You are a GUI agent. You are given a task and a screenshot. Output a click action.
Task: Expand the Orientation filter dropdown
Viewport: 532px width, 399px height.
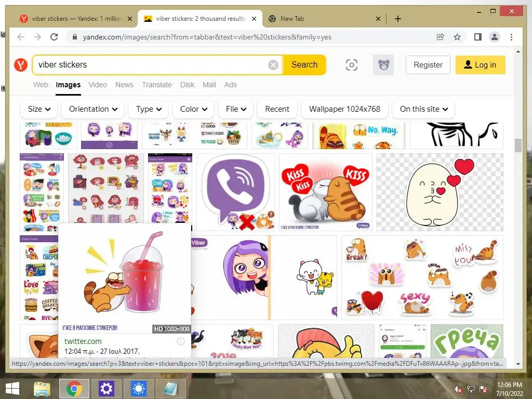pos(93,109)
